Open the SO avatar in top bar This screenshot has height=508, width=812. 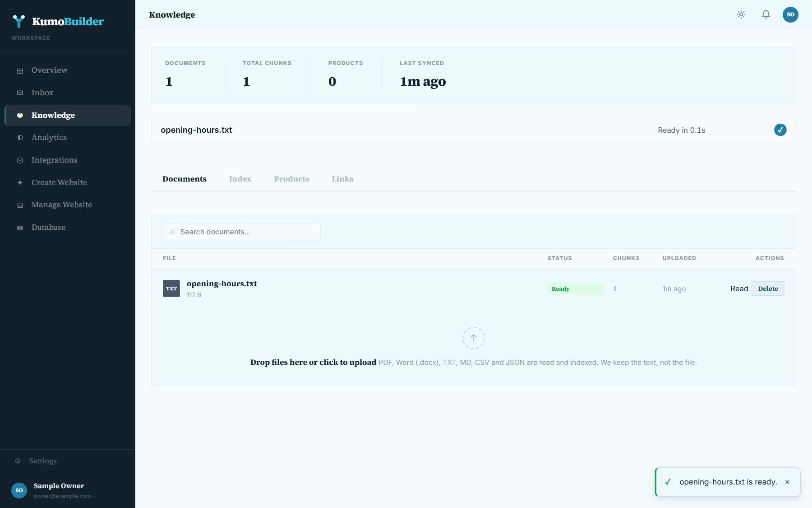tap(790, 14)
